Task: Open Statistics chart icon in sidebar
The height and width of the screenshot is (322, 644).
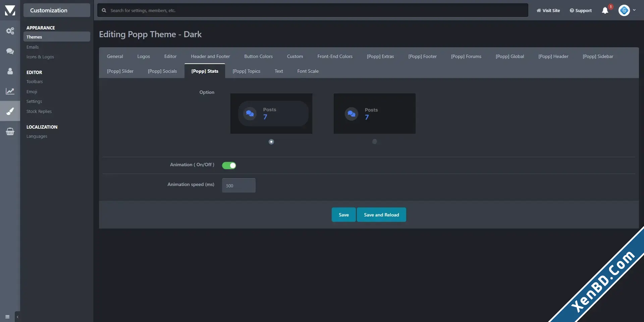Action: (x=10, y=91)
